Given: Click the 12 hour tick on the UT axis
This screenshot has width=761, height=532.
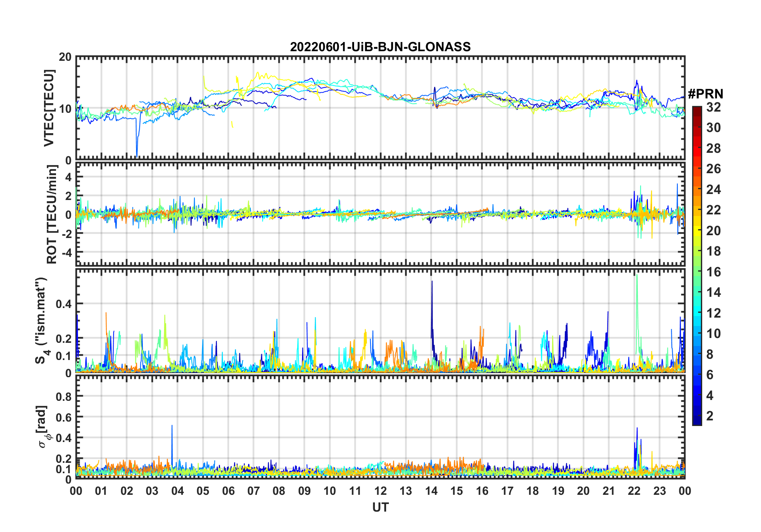Looking at the screenshot, I should pyautogui.click(x=380, y=491).
